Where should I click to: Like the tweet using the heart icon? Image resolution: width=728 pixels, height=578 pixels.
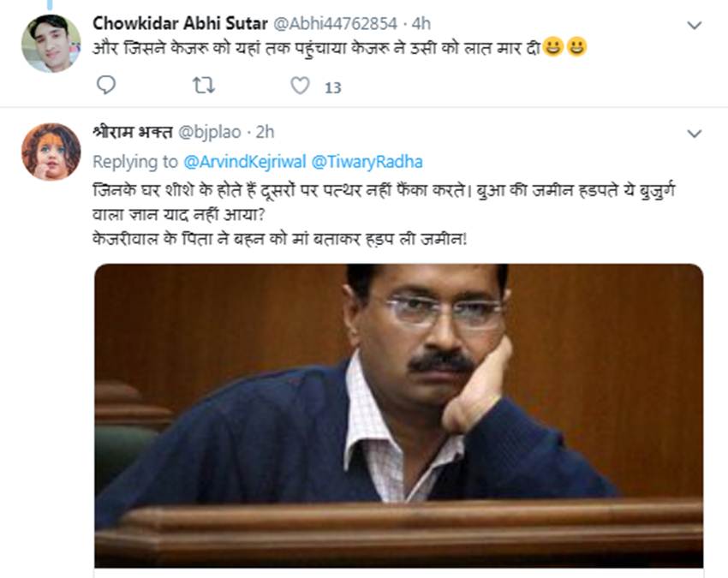click(x=300, y=86)
